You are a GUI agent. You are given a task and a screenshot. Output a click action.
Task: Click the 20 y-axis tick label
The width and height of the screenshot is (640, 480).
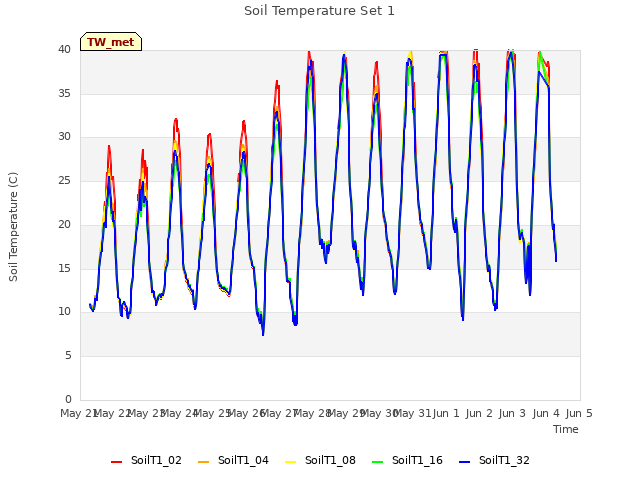tap(64, 224)
